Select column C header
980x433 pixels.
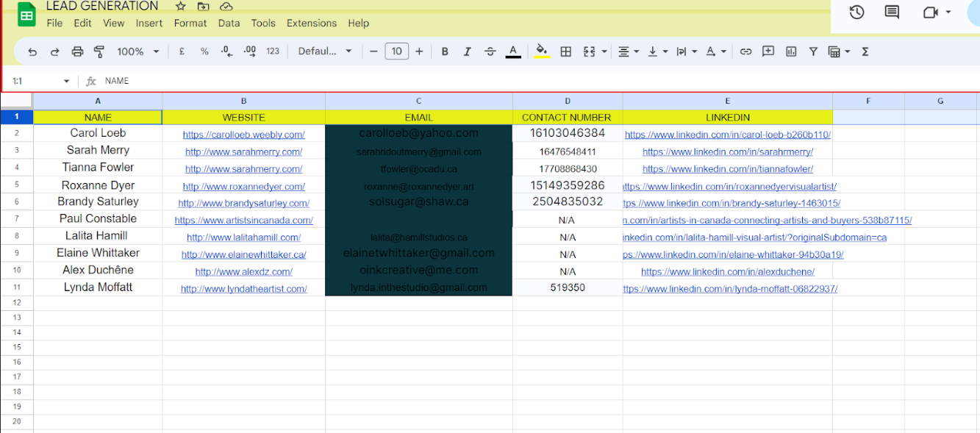[x=418, y=101]
